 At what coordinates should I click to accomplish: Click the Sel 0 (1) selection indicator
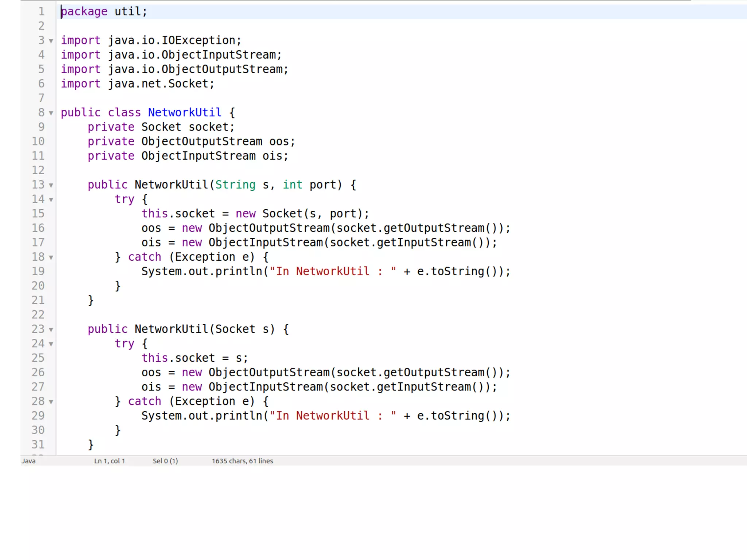pos(165,461)
